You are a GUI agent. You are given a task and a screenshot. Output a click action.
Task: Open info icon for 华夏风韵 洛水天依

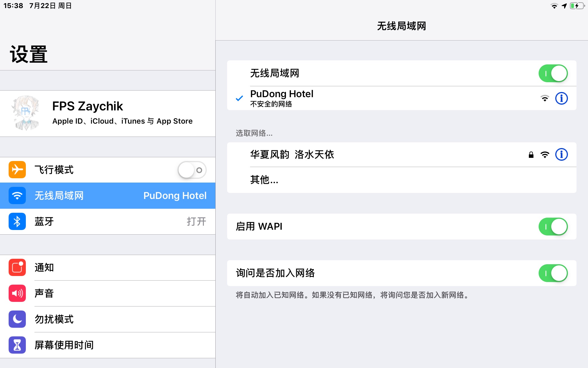pyautogui.click(x=561, y=154)
